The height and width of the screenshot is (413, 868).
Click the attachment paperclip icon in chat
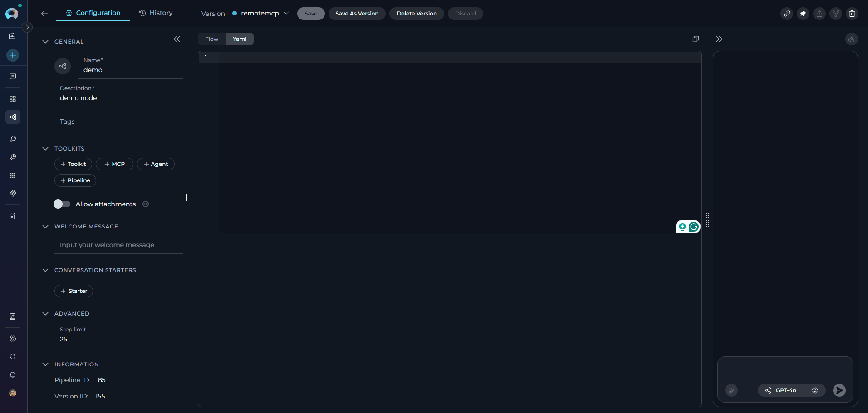pos(731,390)
